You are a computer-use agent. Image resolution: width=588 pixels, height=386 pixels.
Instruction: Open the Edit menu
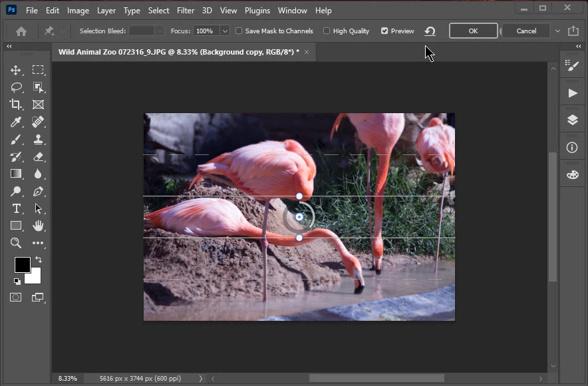click(x=53, y=11)
